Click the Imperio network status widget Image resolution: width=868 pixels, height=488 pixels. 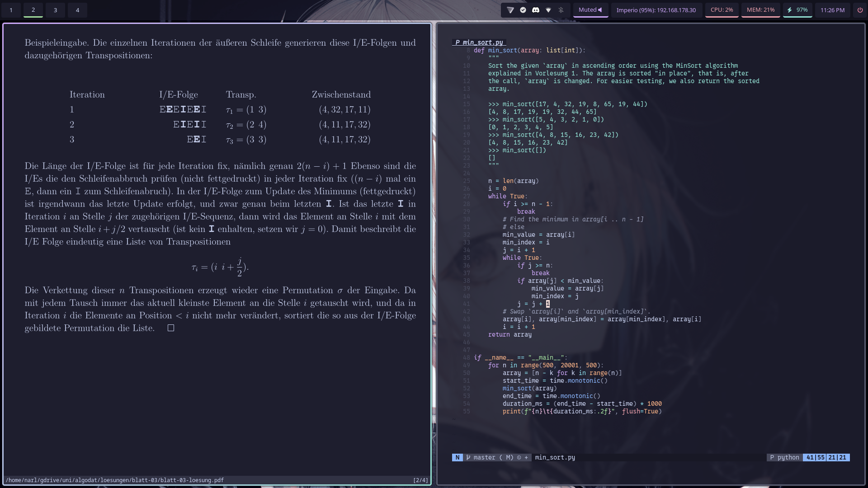click(x=656, y=10)
